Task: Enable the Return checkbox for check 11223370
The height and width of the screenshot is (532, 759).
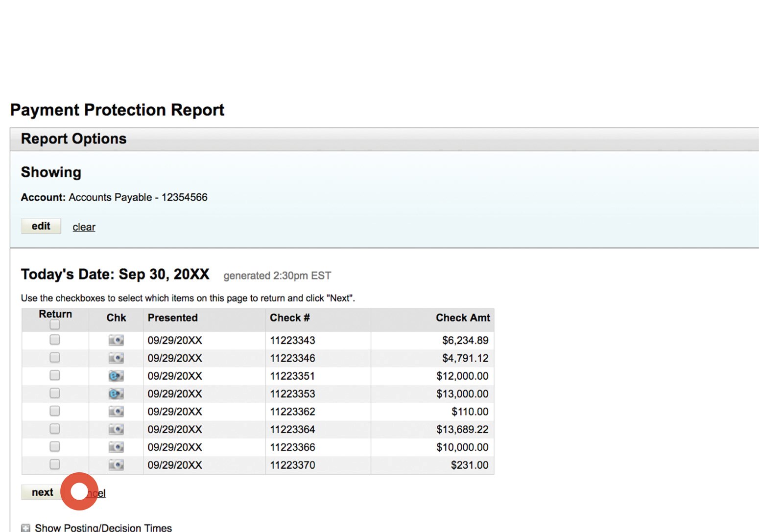Action: click(x=54, y=464)
